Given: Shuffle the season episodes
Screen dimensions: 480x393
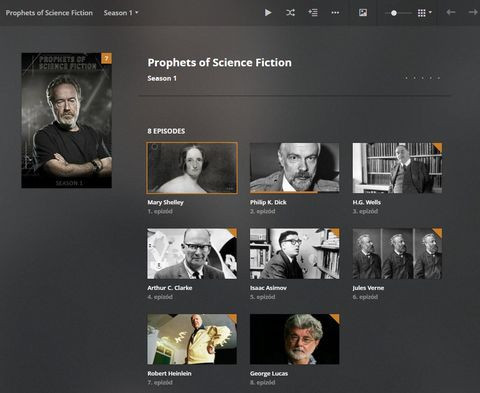Looking at the screenshot, I should [290, 13].
